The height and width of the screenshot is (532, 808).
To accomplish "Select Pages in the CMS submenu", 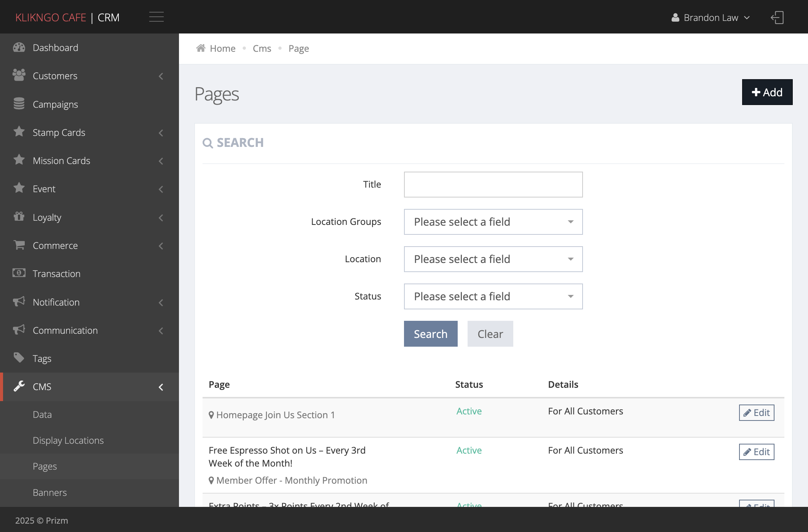I will click(89, 466).
